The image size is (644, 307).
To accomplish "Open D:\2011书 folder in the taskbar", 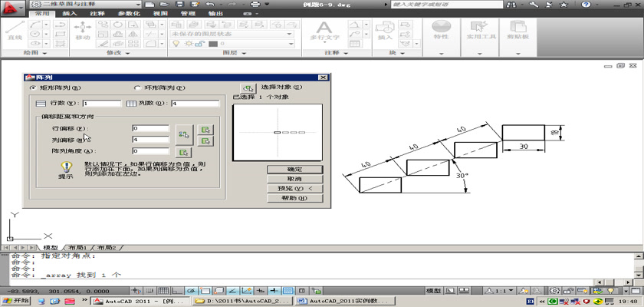I will 244,301.
